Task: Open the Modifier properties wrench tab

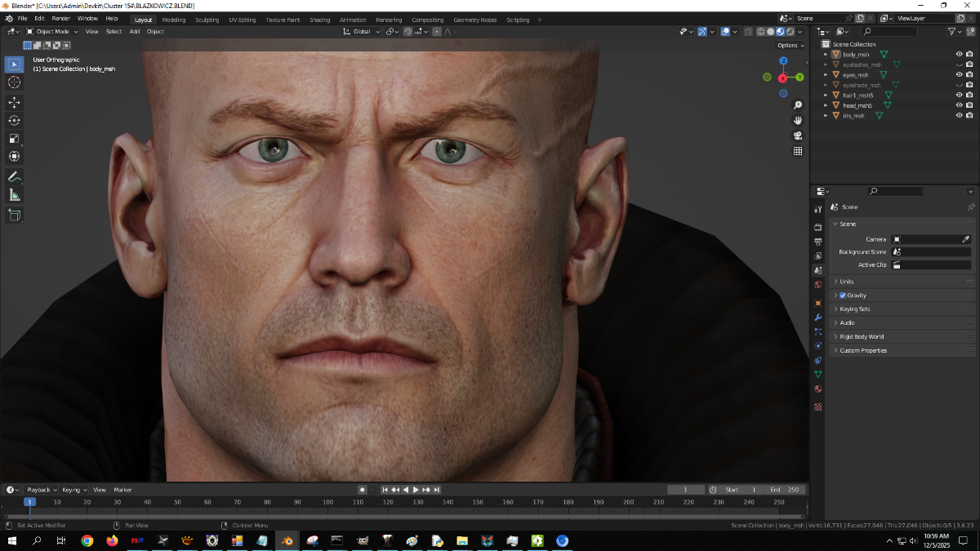Action: 817,318
